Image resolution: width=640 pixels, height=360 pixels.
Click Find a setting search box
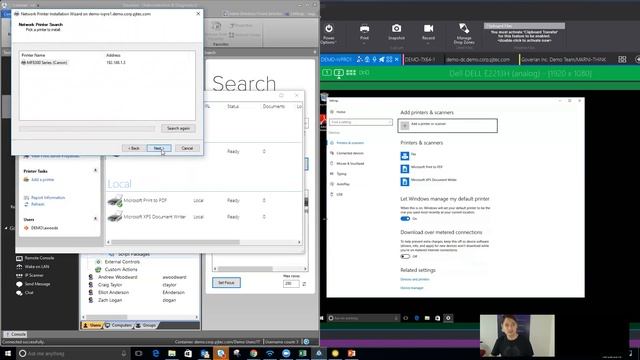tap(361, 122)
